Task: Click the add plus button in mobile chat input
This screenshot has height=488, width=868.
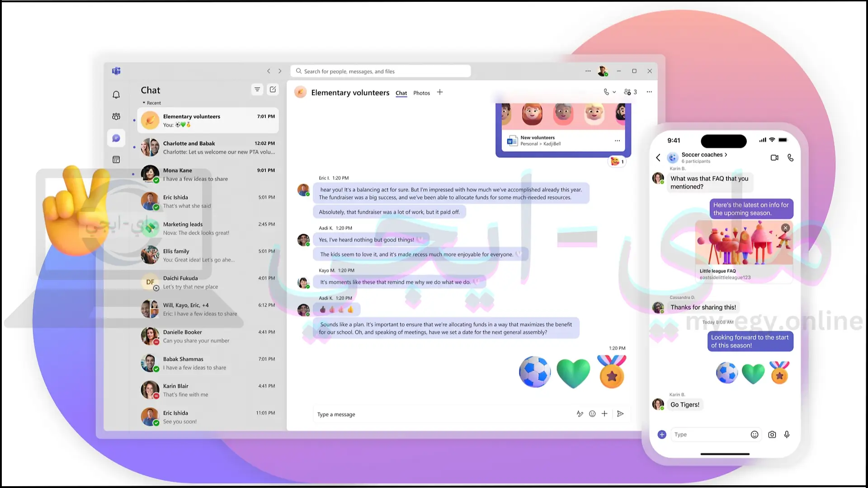Action: coord(662,434)
